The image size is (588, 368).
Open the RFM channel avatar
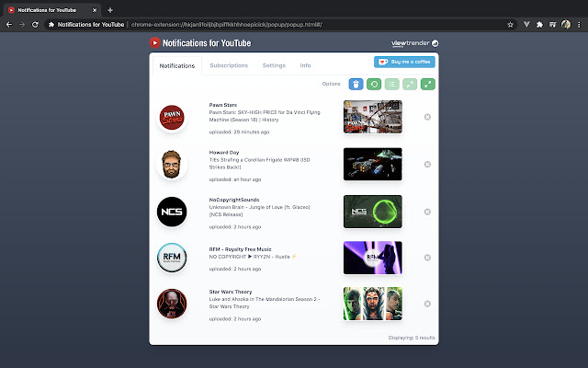[172, 258]
